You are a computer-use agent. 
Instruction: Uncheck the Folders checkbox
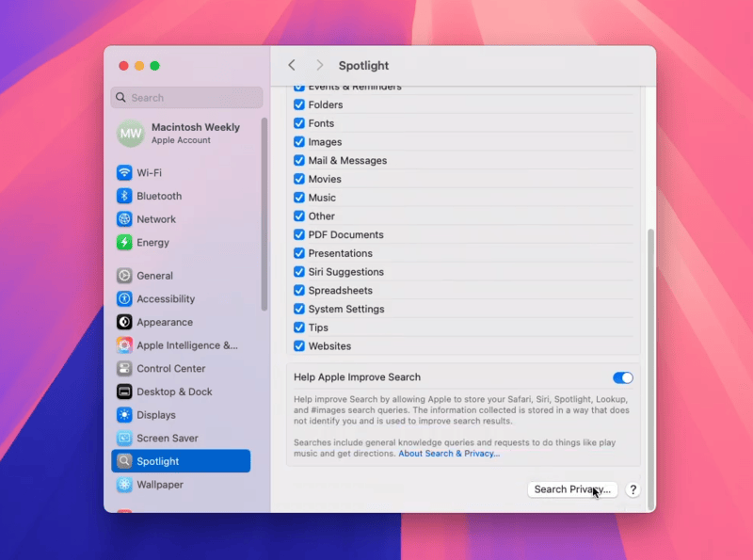tap(299, 104)
